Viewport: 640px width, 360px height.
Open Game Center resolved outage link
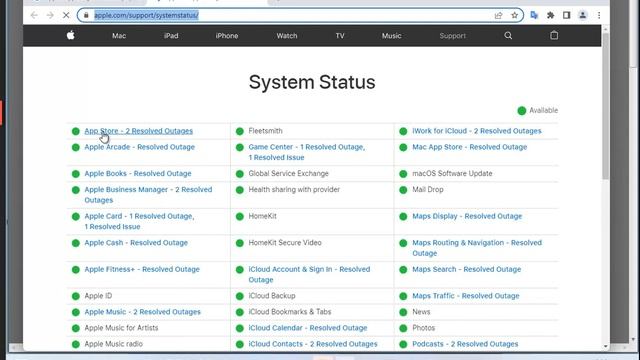coord(307,152)
